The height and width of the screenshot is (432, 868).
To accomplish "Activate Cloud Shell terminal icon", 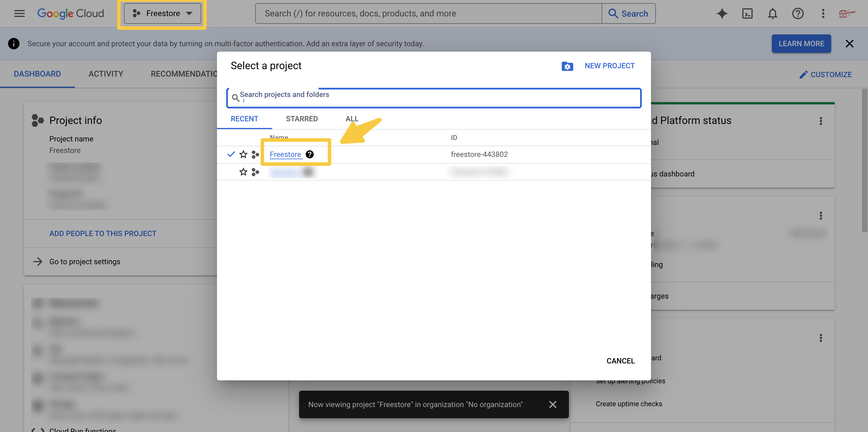I will click(747, 13).
